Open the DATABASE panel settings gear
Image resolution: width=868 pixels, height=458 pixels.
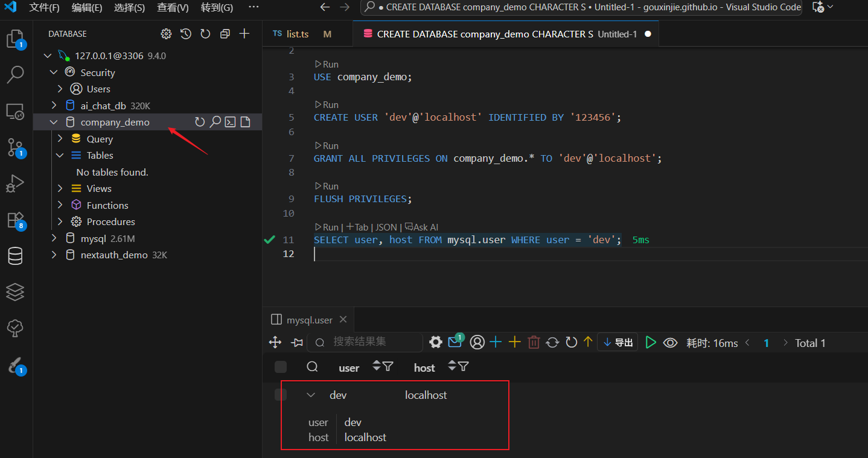click(x=166, y=34)
